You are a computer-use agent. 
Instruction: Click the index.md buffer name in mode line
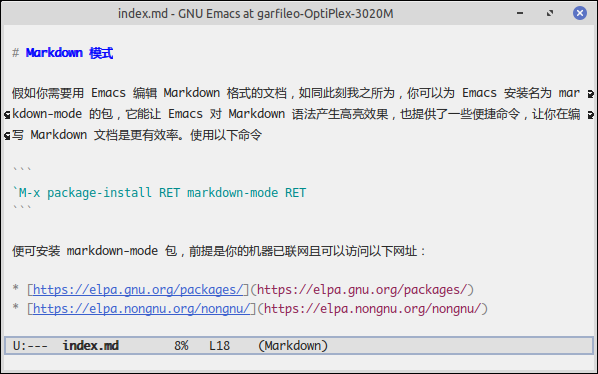91,346
